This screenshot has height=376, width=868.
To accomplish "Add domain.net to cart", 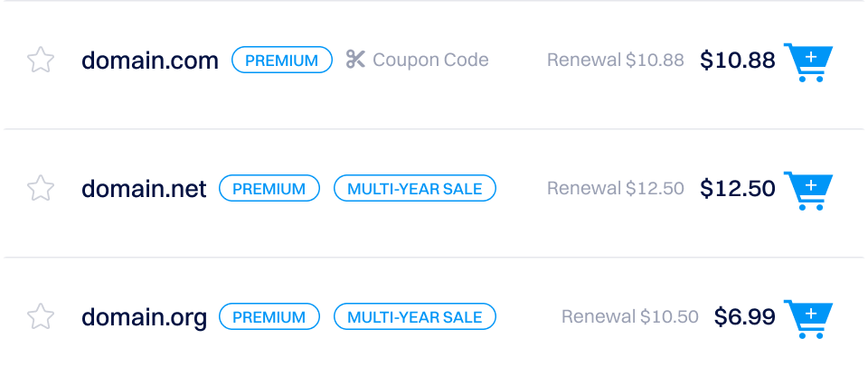I will point(807,189).
